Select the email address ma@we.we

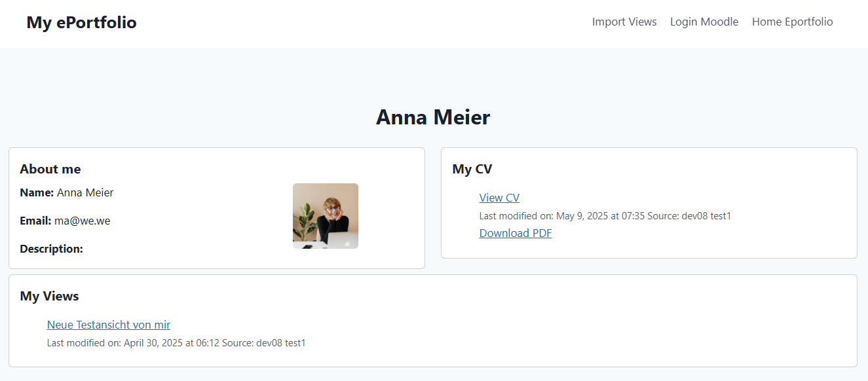coord(82,221)
